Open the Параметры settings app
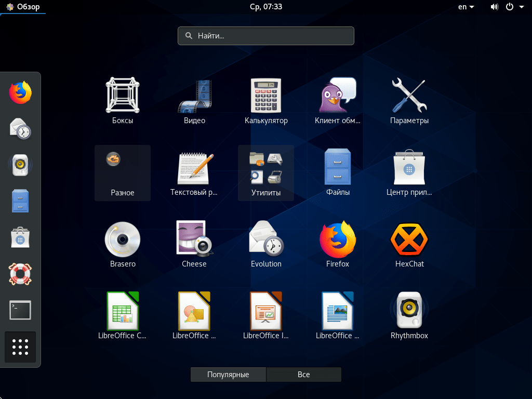Screen dimensions: 532x399 (409, 96)
